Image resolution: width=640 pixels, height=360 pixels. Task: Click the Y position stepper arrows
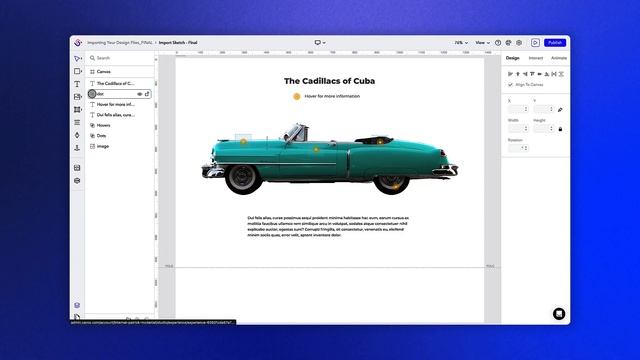(551, 109)
